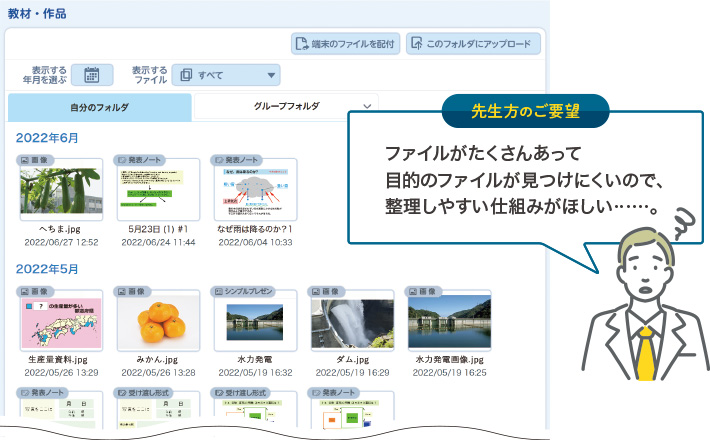Click the date 2022/06/27 12:52
Screen dimensions: 710x440
pyautogui.click(x=61, y=242)
